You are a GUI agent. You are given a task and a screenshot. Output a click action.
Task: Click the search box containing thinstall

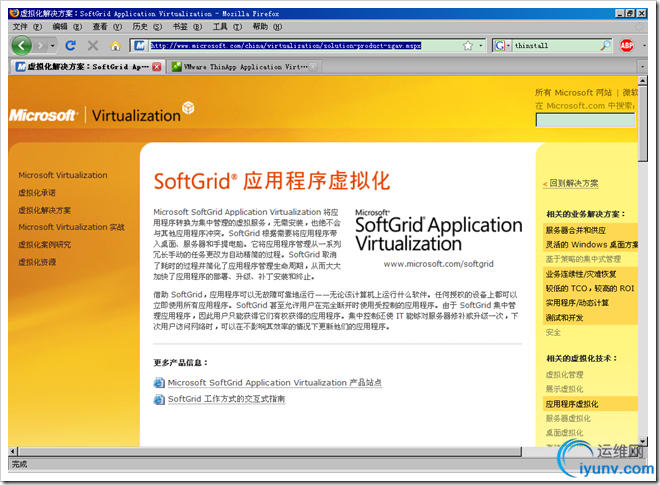click(x=556, y=45)
